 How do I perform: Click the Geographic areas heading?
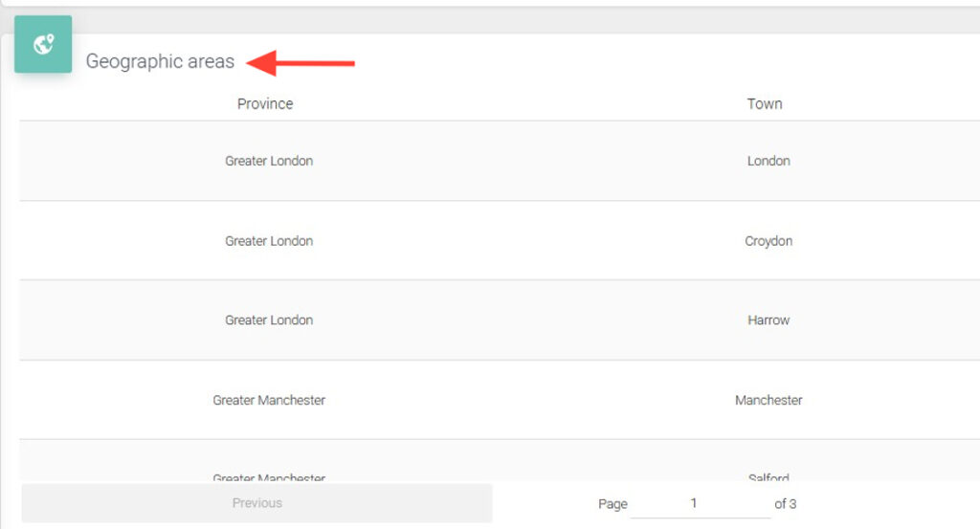[160, 61]
